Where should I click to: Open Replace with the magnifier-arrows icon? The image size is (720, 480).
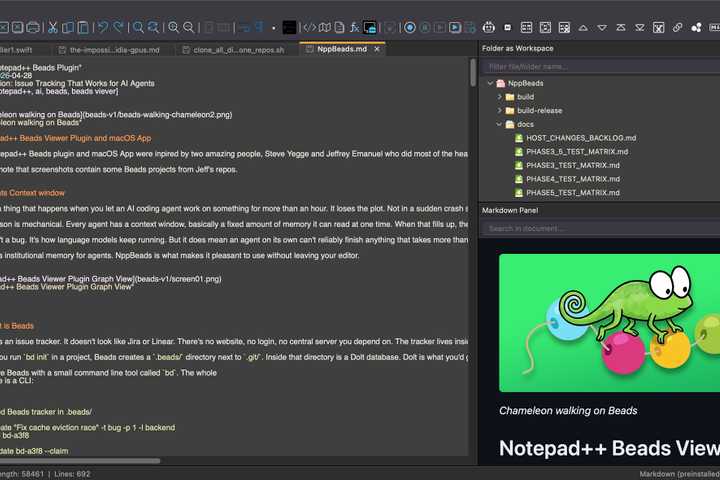pyautogui.click(x=153, y=28)
